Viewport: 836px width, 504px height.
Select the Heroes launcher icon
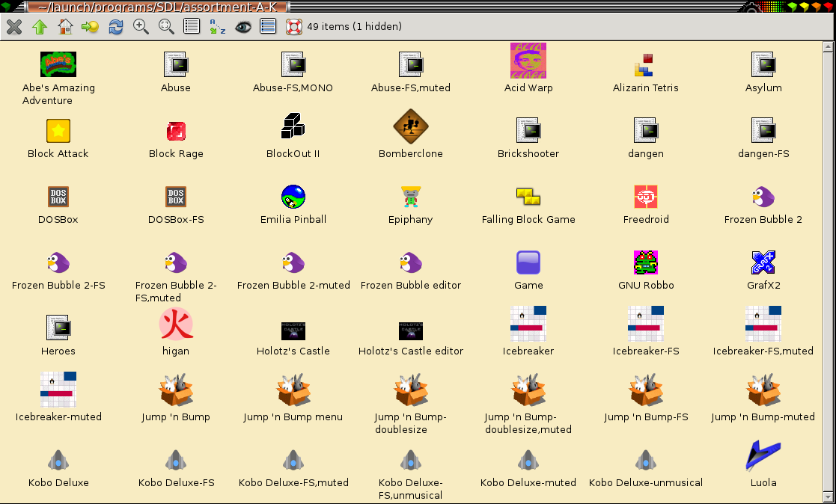[58, 327]
